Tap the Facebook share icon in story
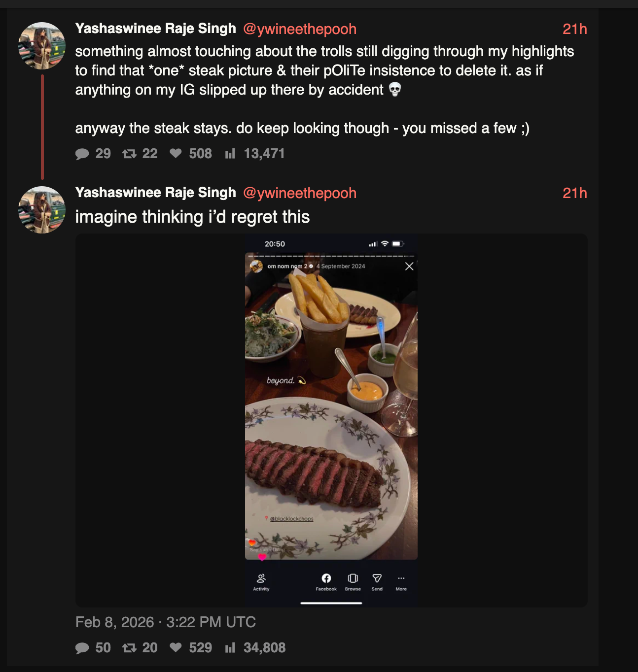This screenshot has height=672, width=638. (x=326, y=578)
